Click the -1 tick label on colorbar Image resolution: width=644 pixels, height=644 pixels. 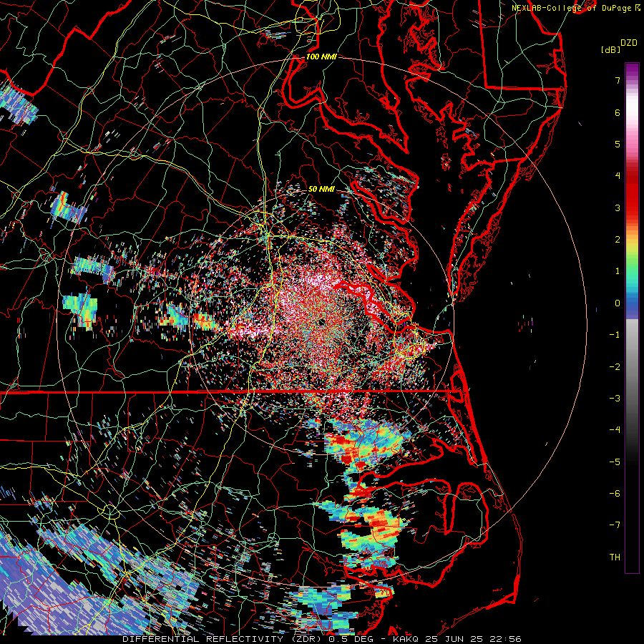tap(615, 335)
